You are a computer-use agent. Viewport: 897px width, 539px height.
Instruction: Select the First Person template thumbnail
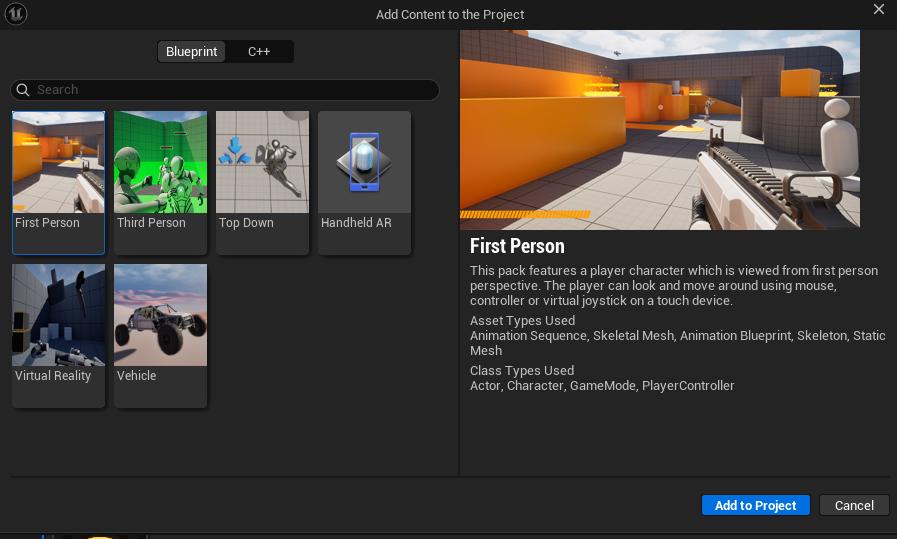[58, 162]
